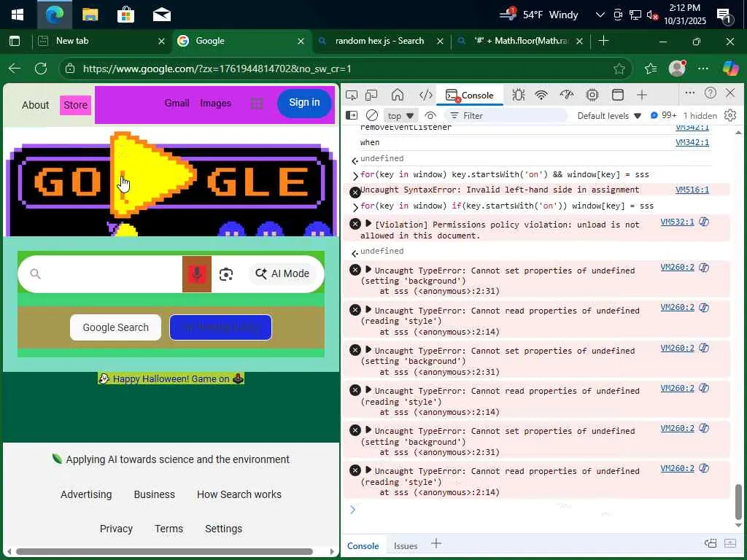Open console settings gear icon
Viewport: 747px width, 560px height.
729,115
